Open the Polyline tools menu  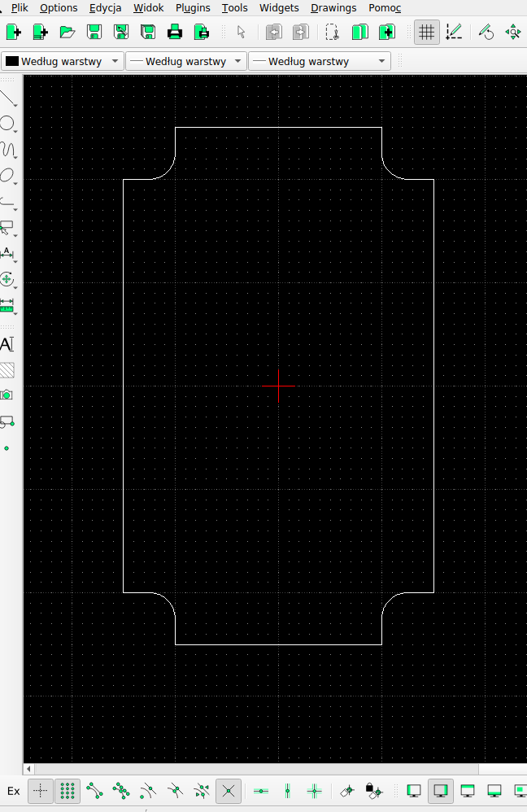point(8,202)
